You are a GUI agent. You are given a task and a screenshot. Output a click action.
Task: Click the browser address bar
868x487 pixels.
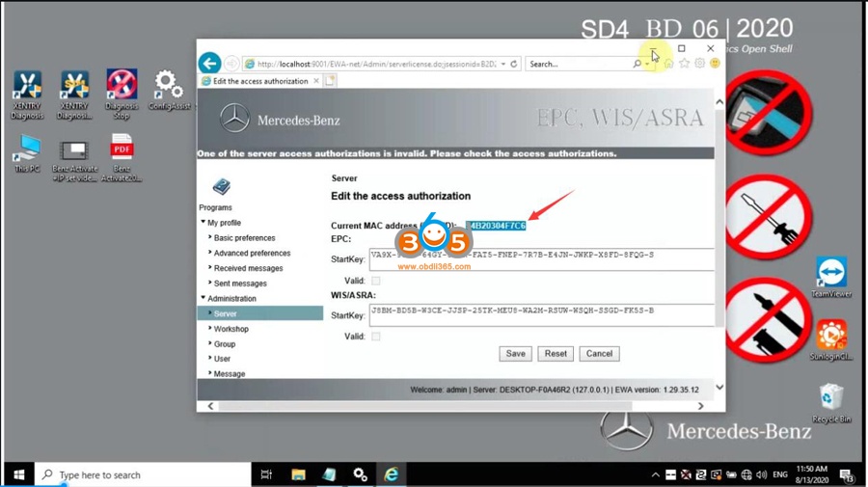coord(376,65)
